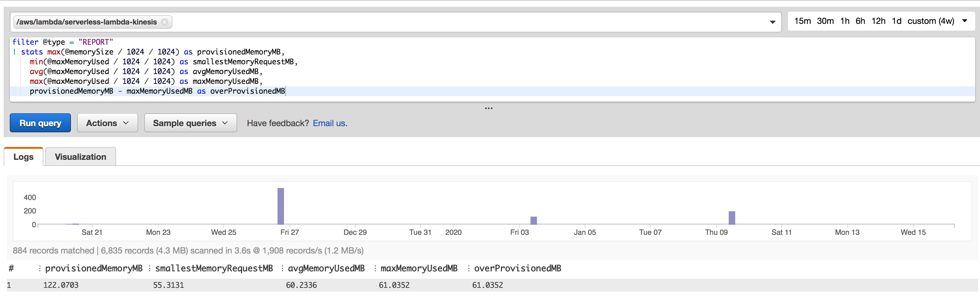Screen dimensions: 980x297
Task: Click the smallestMemoryRequestMB column header
Action: click(x=214, y=269)
